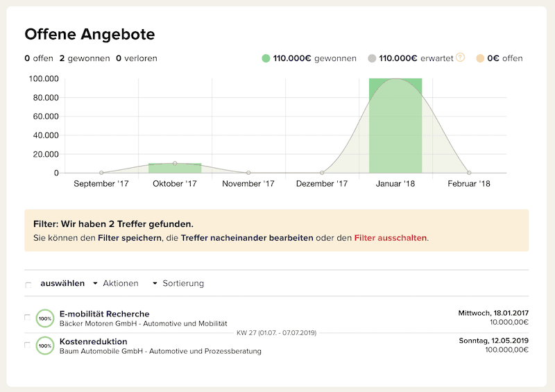This screenshot has width=555, height=392.
Task: Click the green gewonnen legend dot
Action: click(x=266, y=59)
